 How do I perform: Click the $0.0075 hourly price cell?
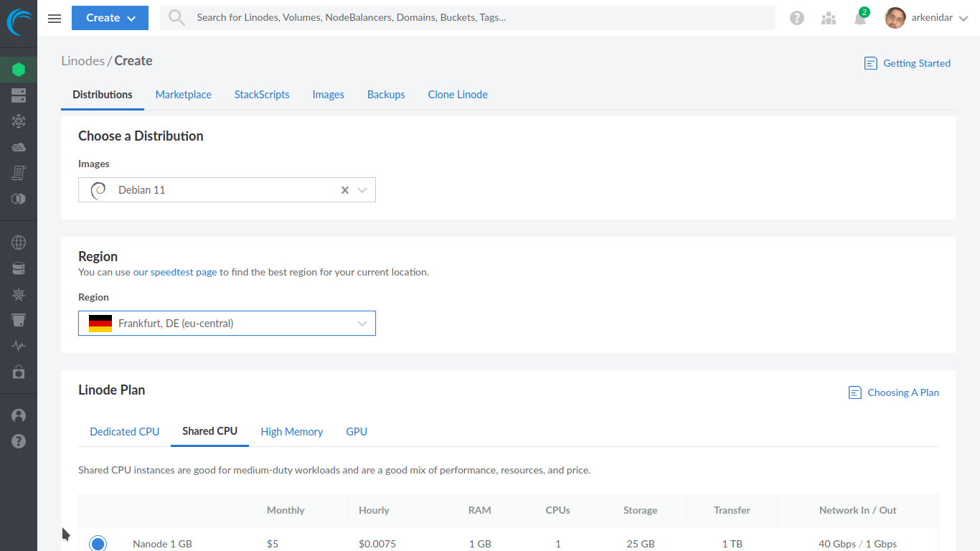(x=377, y=544)
